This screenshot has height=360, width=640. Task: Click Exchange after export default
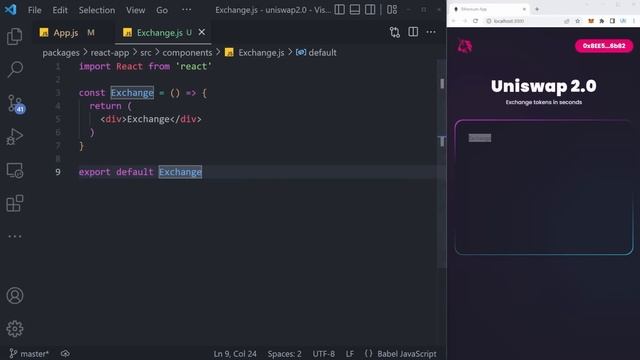(x=180, y=172)
